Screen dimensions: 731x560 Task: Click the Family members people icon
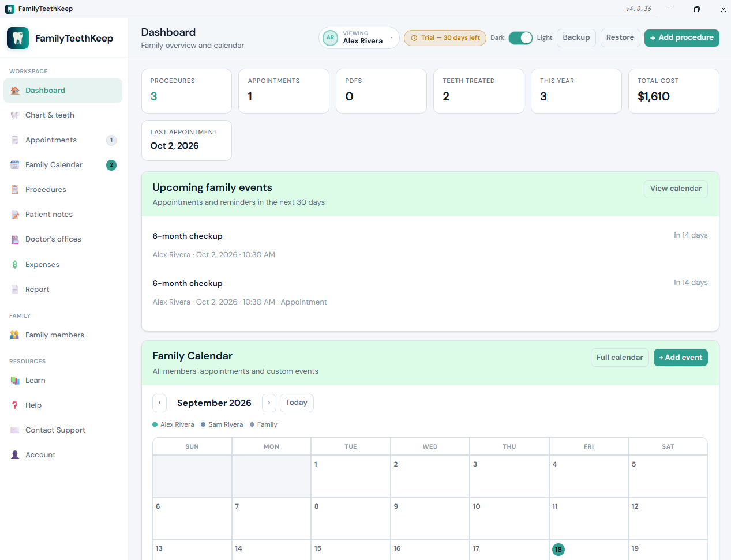pyautogui.click(x=15, y=335)
